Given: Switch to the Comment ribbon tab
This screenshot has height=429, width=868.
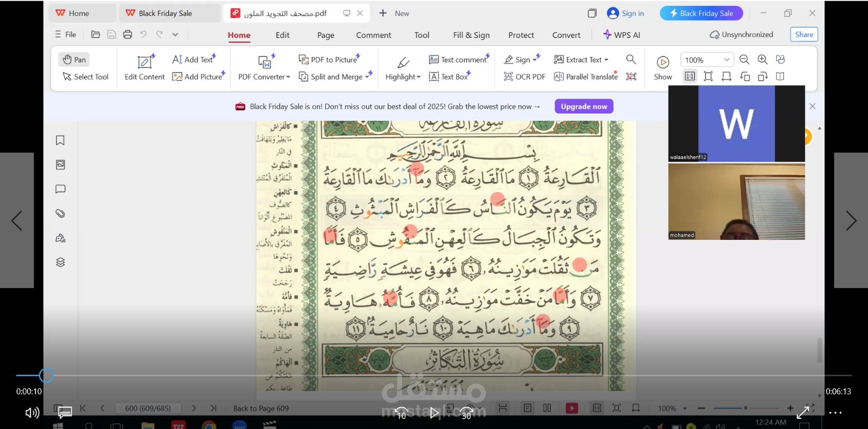Looking at the screenshot, I should [373, 35].
